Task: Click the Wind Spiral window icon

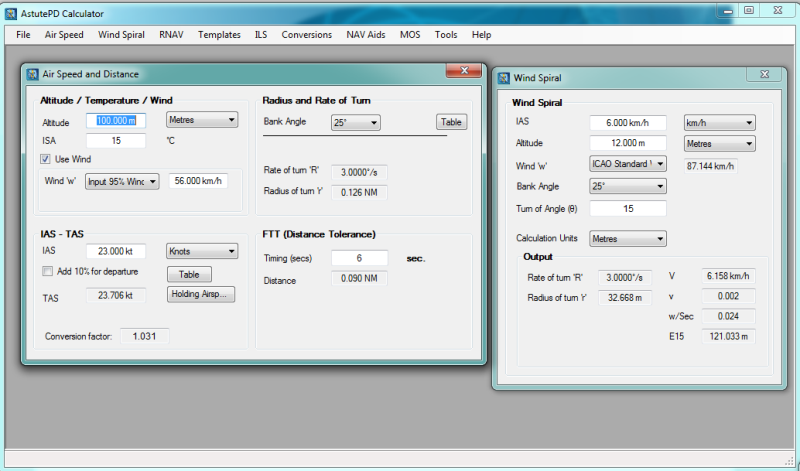Action: 504,78
